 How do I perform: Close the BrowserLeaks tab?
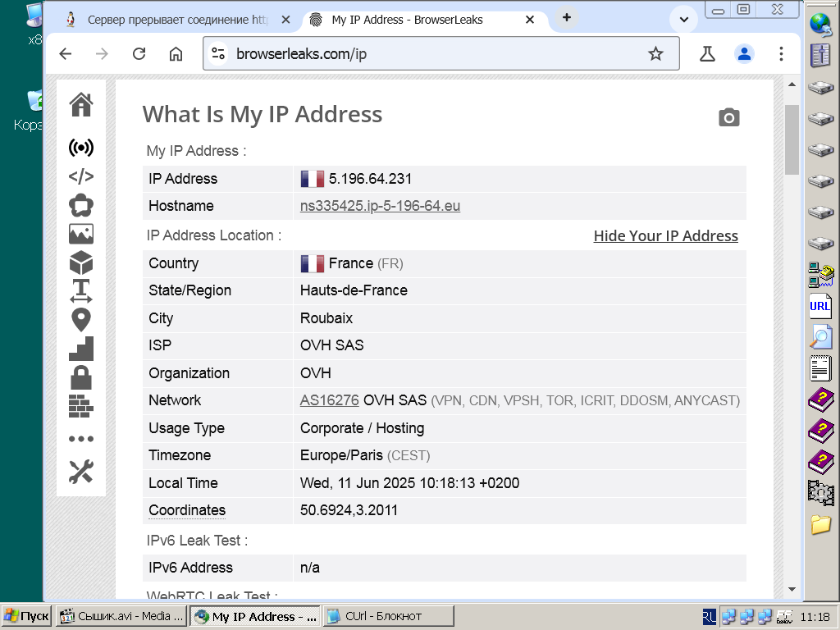[x=530, y=20]
